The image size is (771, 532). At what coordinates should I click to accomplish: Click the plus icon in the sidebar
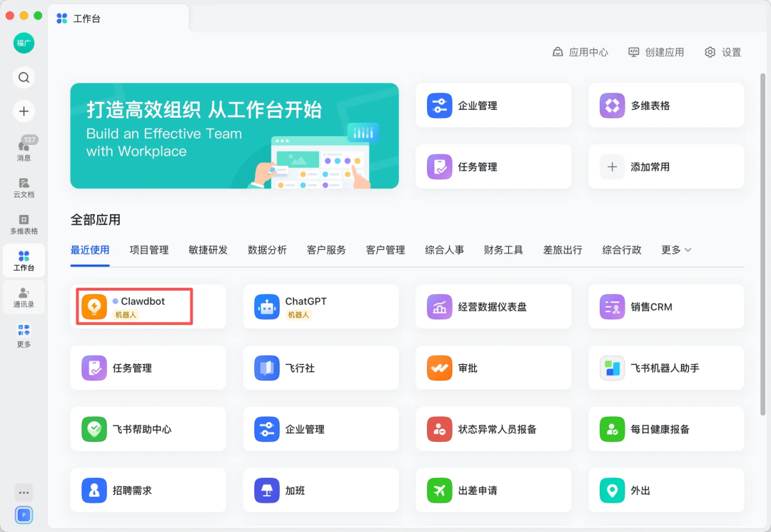24,111
